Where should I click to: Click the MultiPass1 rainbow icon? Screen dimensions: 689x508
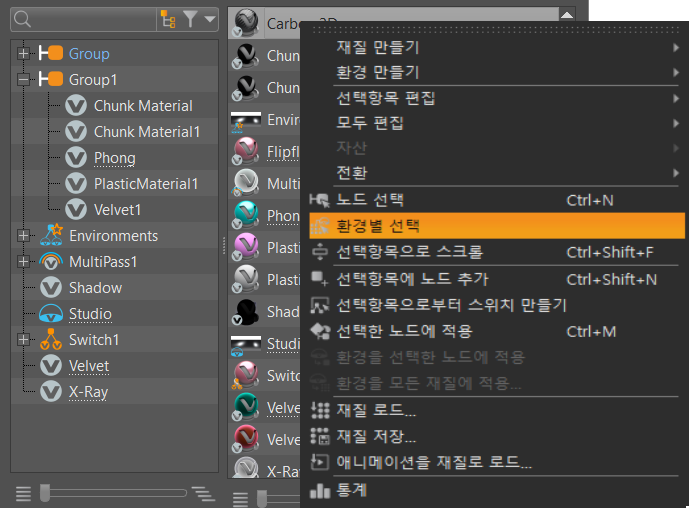pos(51,261)
